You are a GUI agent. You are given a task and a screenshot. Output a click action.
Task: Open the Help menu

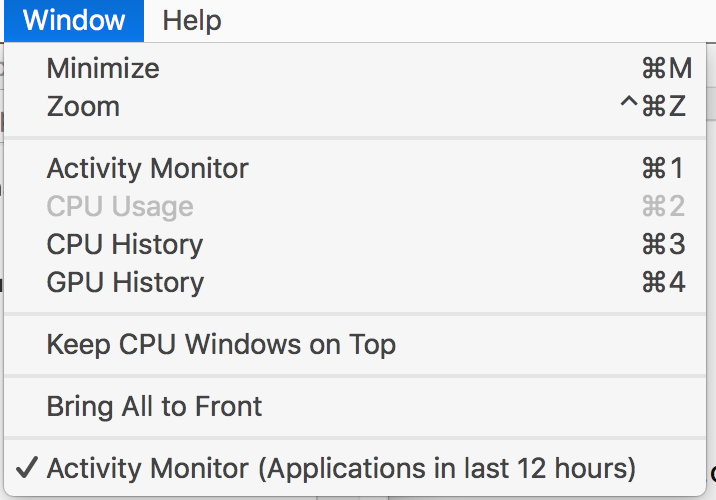pyautogui.click(x=192, y=20)
